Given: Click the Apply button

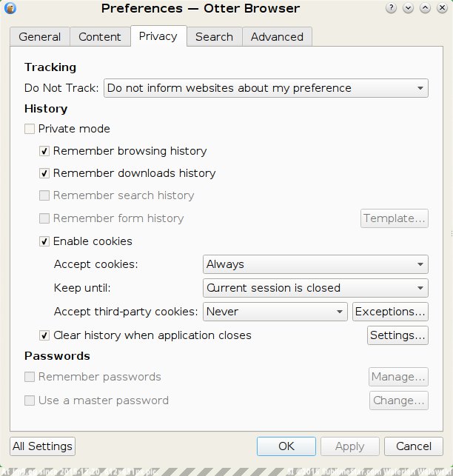Looking at the screenshot, I should coord(350,446).
